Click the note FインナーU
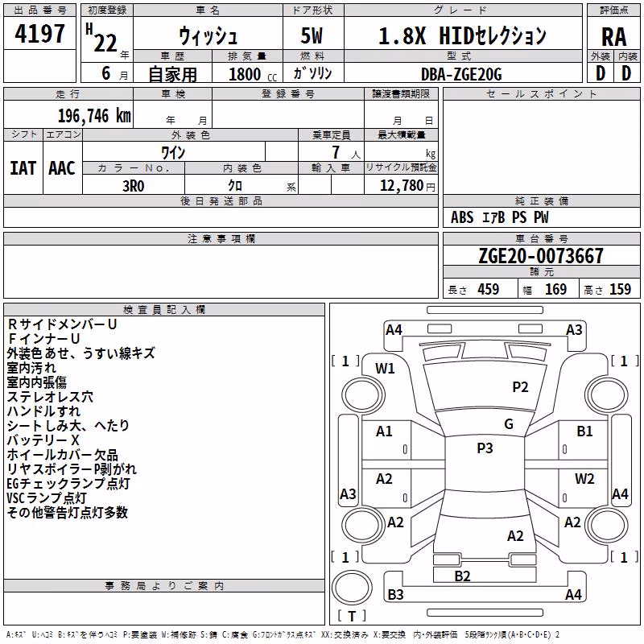644x644 pixels. coord(43,339)
